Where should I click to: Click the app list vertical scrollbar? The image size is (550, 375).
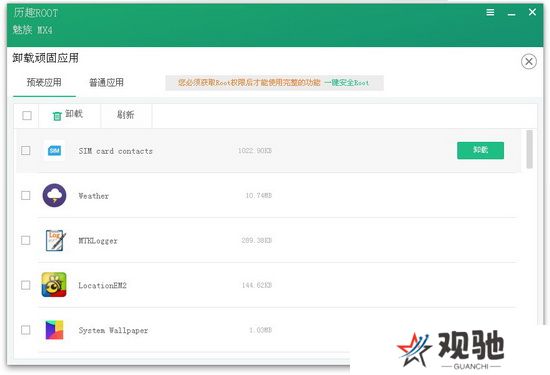[529, 149]
